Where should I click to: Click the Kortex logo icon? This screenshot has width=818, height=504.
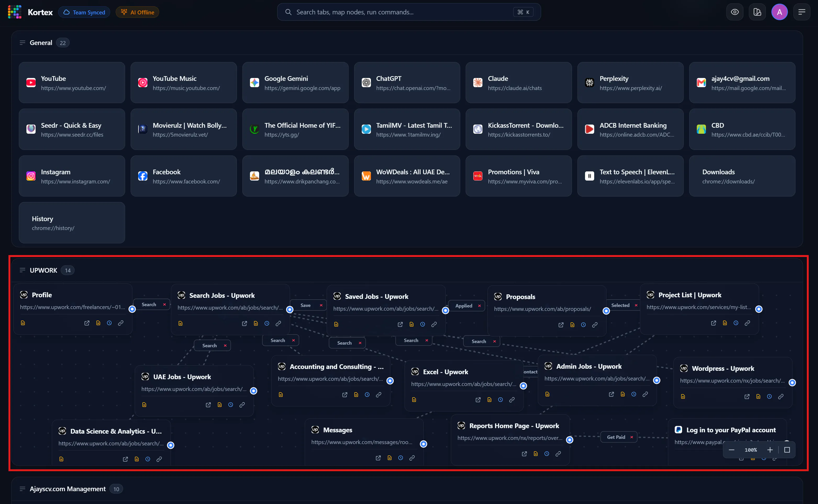point(15,12)
